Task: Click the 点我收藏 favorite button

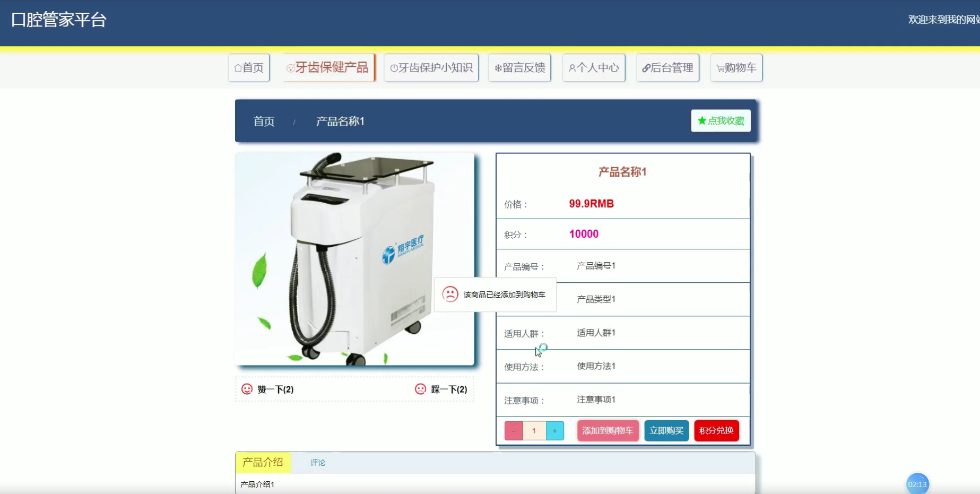Action: [x=721, y=121]
